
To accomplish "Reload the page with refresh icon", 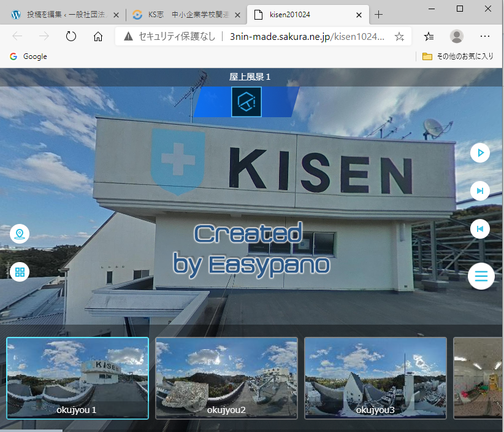I will 71,36.
